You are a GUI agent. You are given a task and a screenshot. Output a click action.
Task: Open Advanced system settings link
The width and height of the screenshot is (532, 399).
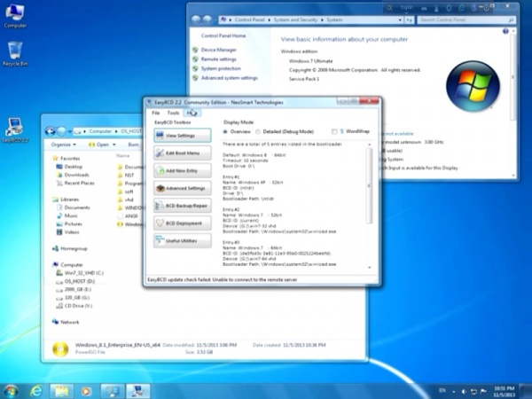[229, 77]
